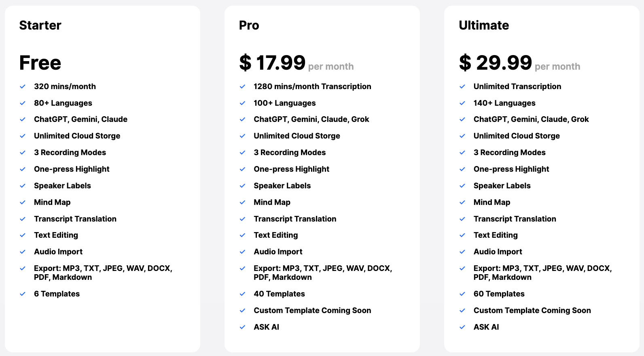Image resolution: width=644 pixels, height=356 pixels.
Task: Click the Free price label
Action: point(40,63)
